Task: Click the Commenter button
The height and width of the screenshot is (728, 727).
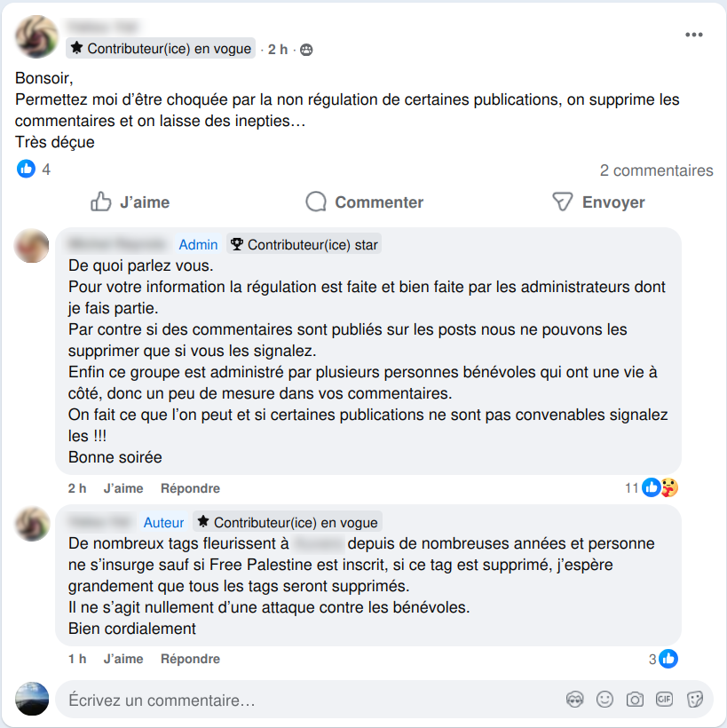Action: (365, 202)
